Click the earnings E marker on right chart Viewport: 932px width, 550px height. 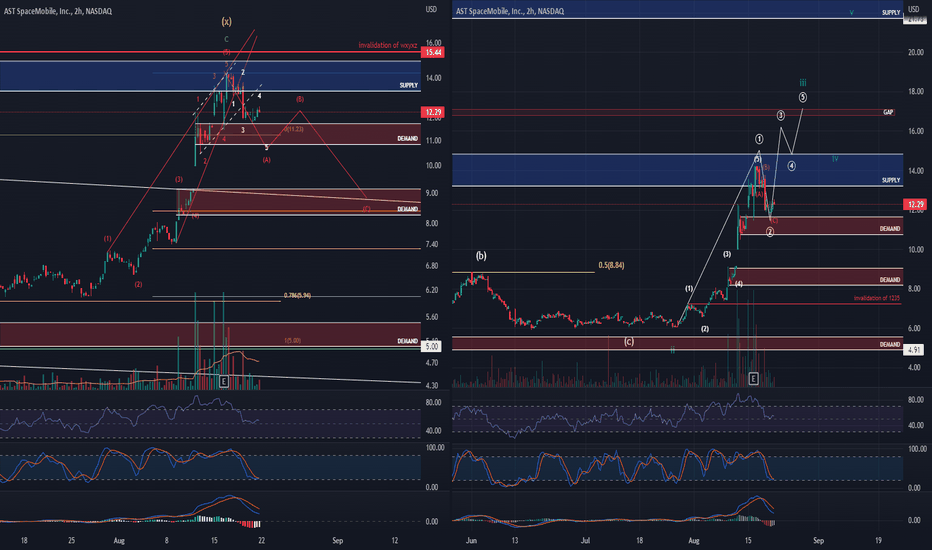pos(753,379)
